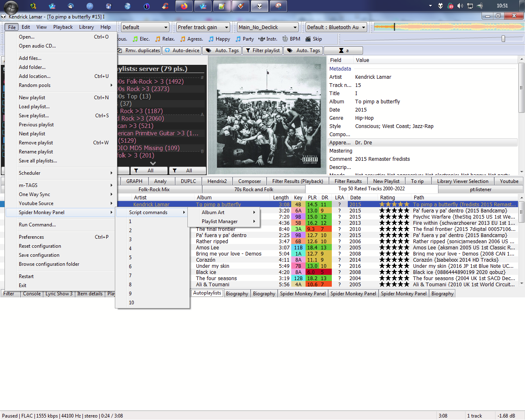525x420 pixels.
Task: Choose Run Command... in the File menu
Action: pyautogui.click(x=61, y=225)
